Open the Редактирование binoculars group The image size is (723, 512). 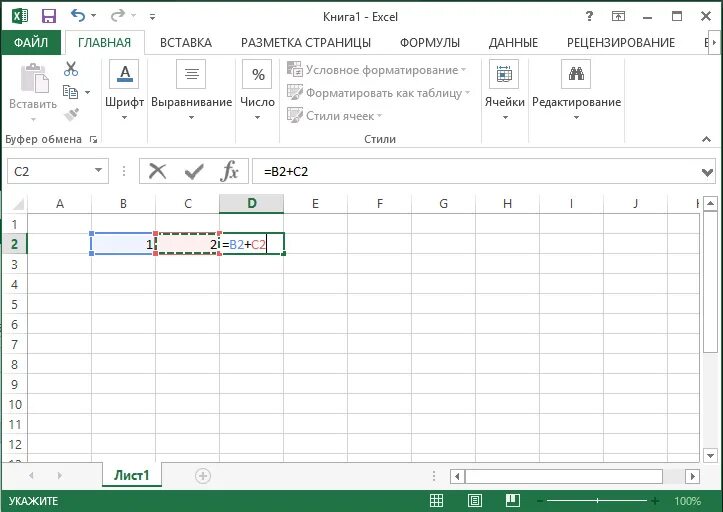coord(576,90)
